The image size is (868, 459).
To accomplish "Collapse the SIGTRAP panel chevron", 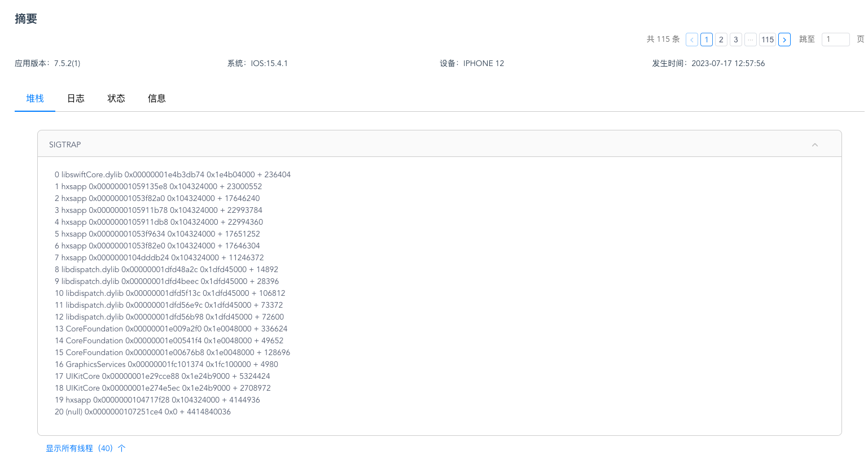I will point(815,145).
